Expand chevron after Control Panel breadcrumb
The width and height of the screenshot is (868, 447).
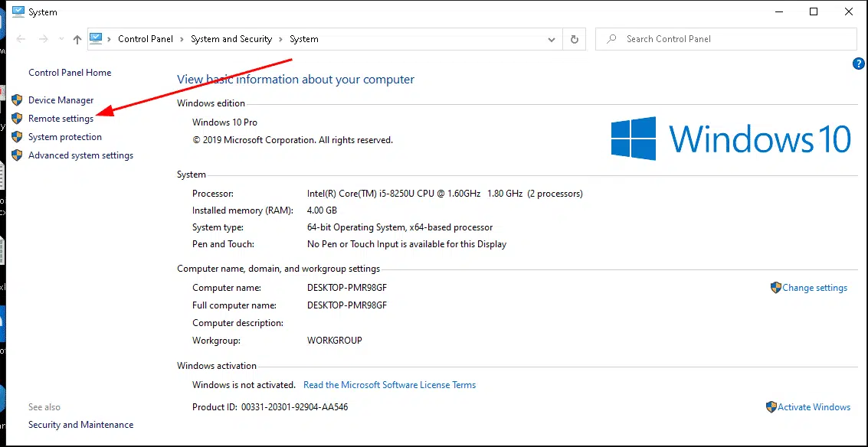pos(182,39)
